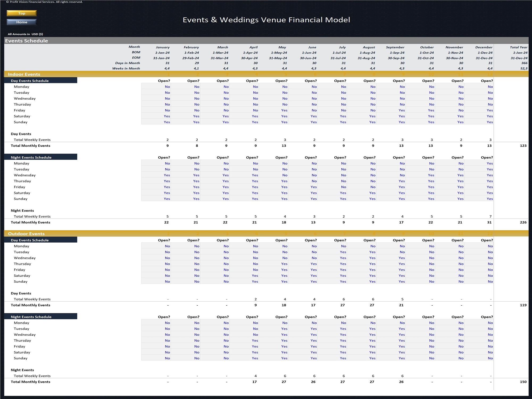Toggle January indoor Saturday day events to No
The image size is (532, 399).
167,116
